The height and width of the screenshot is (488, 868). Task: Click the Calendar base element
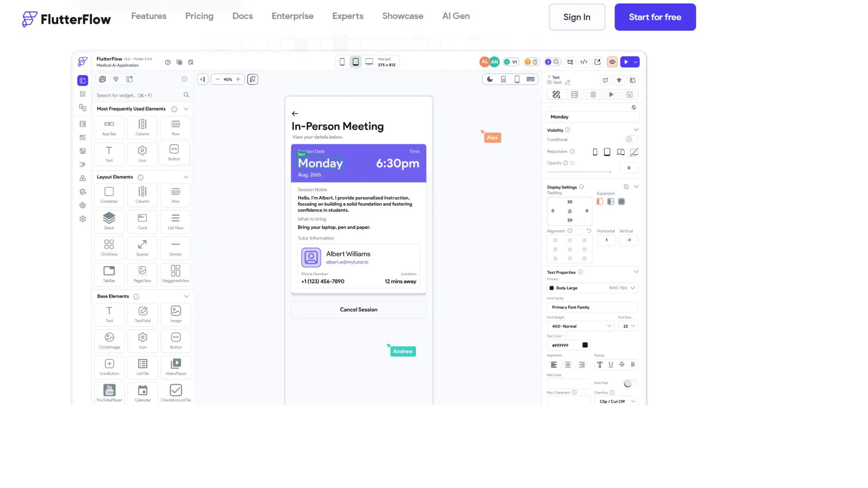click(x=142, y=390)
